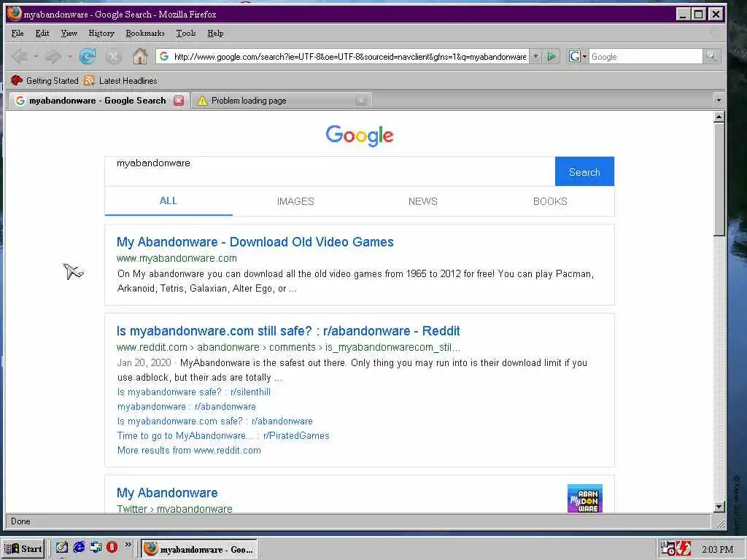Switch to NEWS results tab
Image resolution: width=747 pixels, height=560 pixels.
click(422, 201)
